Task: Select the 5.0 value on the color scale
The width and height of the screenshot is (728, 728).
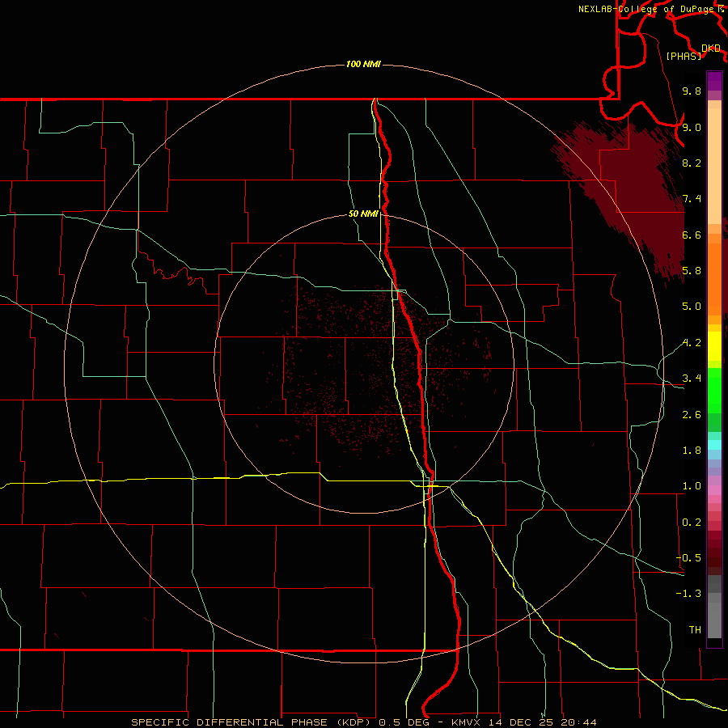Action: 692,307
